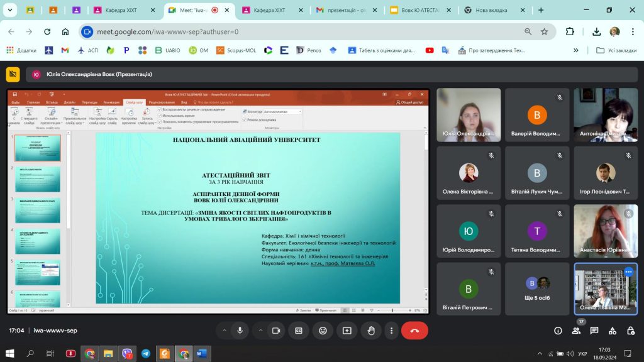Raise your hand in the meeting
The height and width of the screenshot is (362, 644).
point(371,331)
